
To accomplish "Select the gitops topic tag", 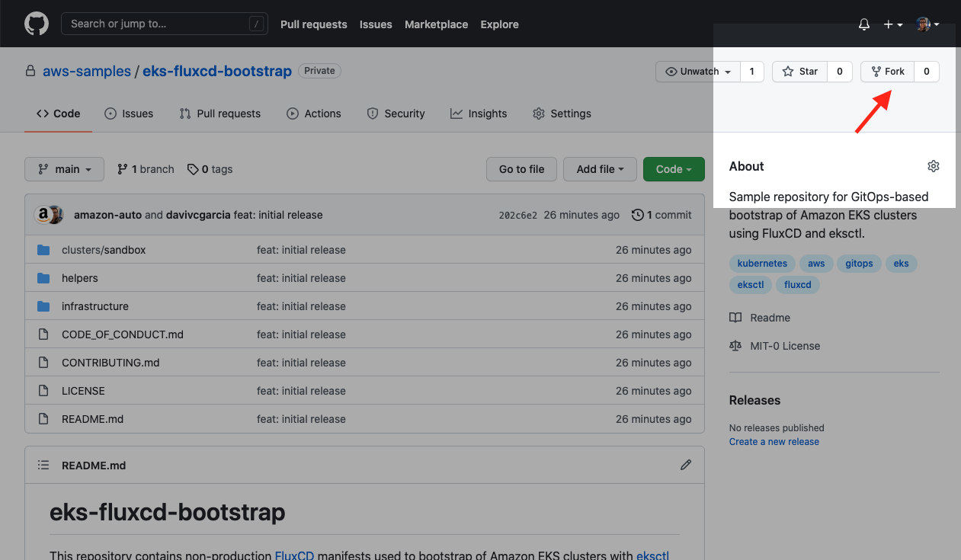I will coord(859,264).
